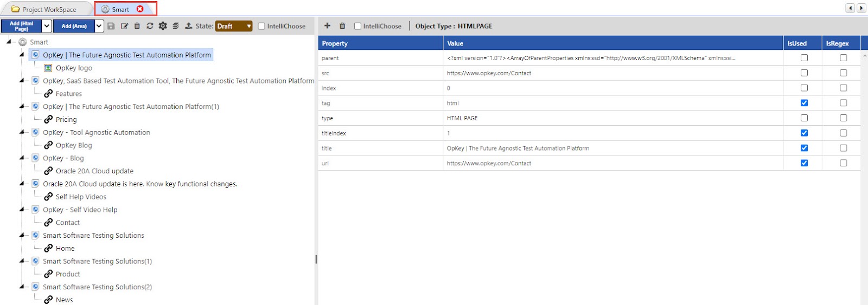Click the link icon beside Features
This screenshot has height=305, width=868.
point(48,93)
